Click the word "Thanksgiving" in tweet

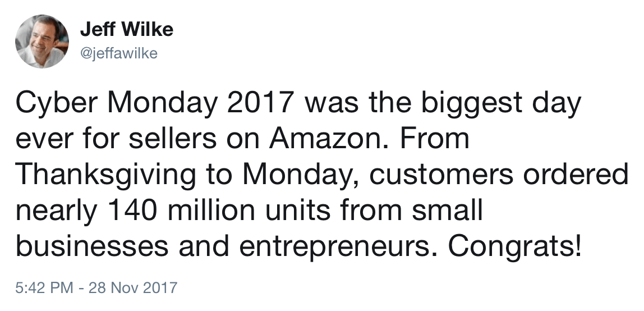pyautogui.click(x=105, y=175)
